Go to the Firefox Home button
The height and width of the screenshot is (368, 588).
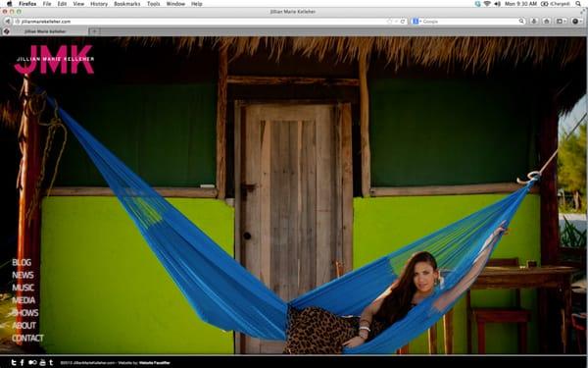pyautogui.click(x=547, y=22)
